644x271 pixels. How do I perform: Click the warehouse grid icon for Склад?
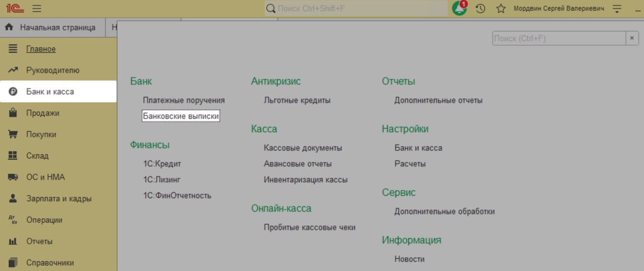[x=13, y=156]
